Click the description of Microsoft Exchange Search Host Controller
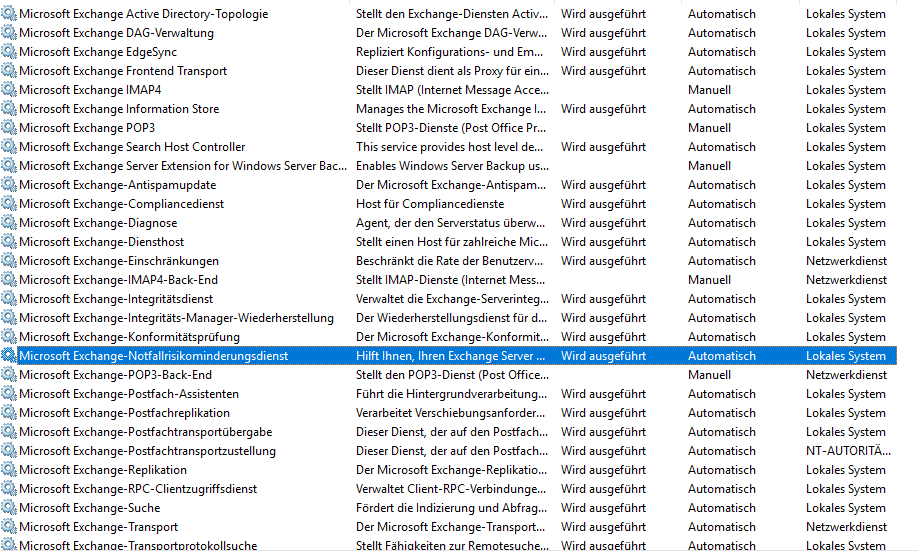The image size is (918, 552). (450, 147)
